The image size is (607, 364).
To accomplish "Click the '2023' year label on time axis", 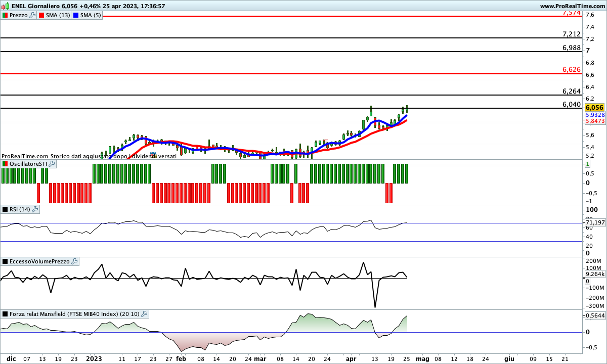I will coord(94,358).
